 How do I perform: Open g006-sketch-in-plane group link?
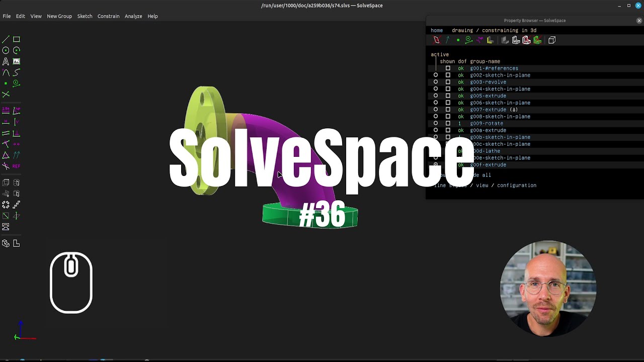point(500,103)
